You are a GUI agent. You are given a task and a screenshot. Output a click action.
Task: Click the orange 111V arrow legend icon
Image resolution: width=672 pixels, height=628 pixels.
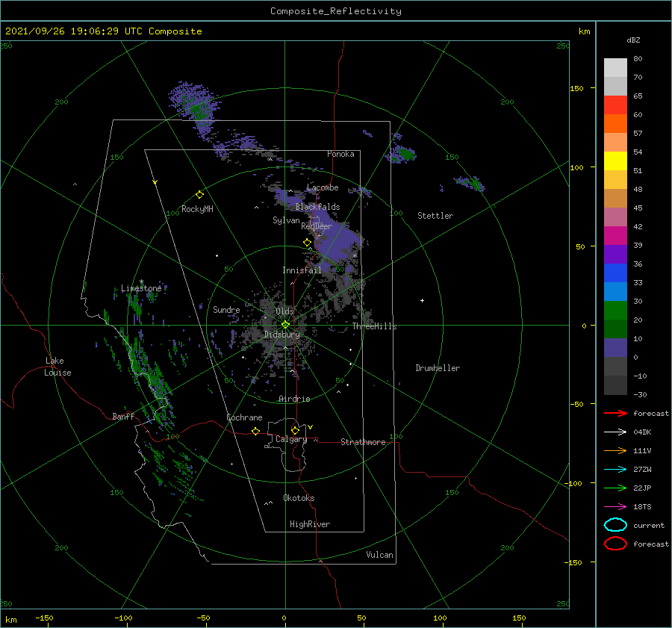click(615, 450)
